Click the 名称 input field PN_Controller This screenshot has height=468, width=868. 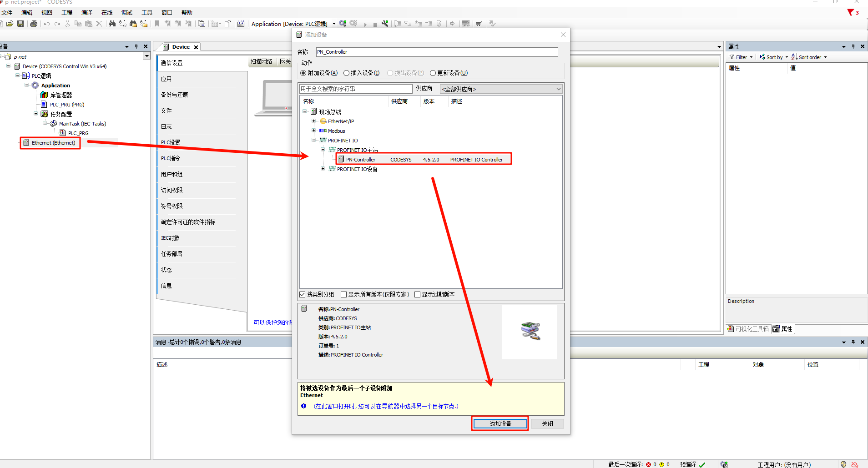436,52
